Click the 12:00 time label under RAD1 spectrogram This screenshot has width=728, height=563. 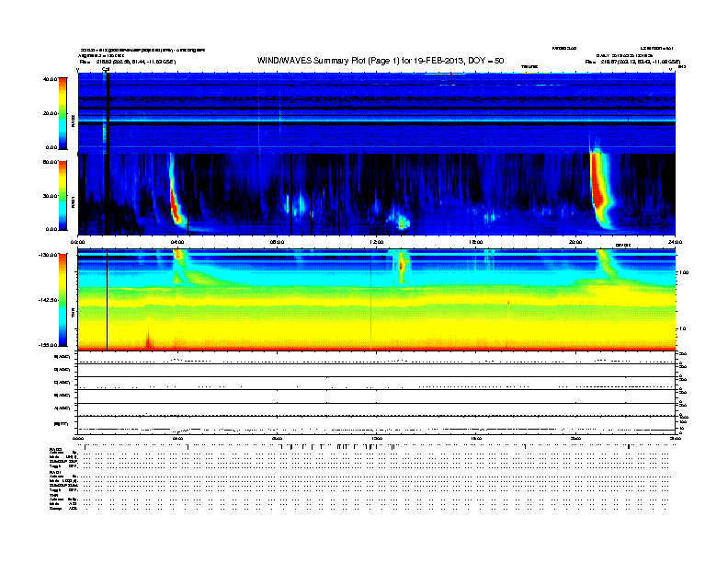tap(376, 242)
